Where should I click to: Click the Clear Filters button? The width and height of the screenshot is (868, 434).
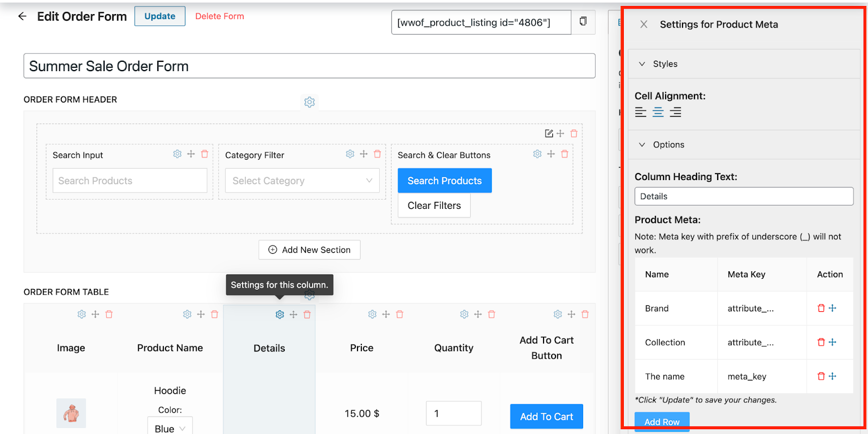[x=434, y=206]
